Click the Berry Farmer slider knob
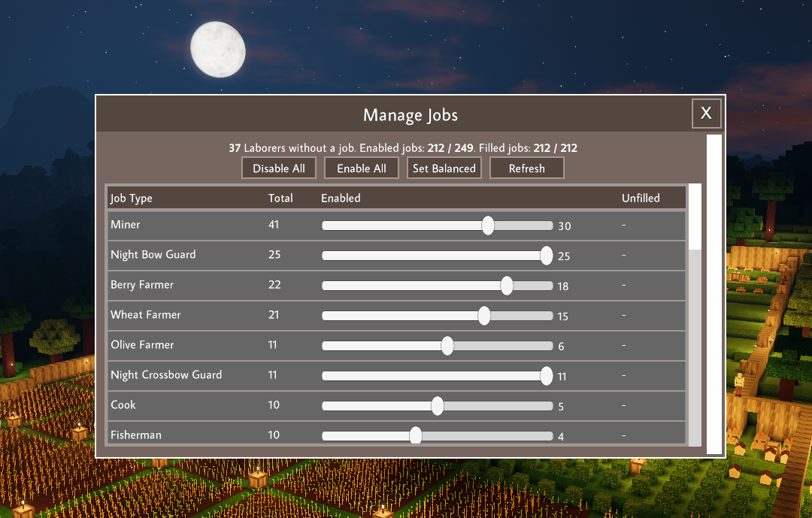812x518 pixels. (507, 286)
